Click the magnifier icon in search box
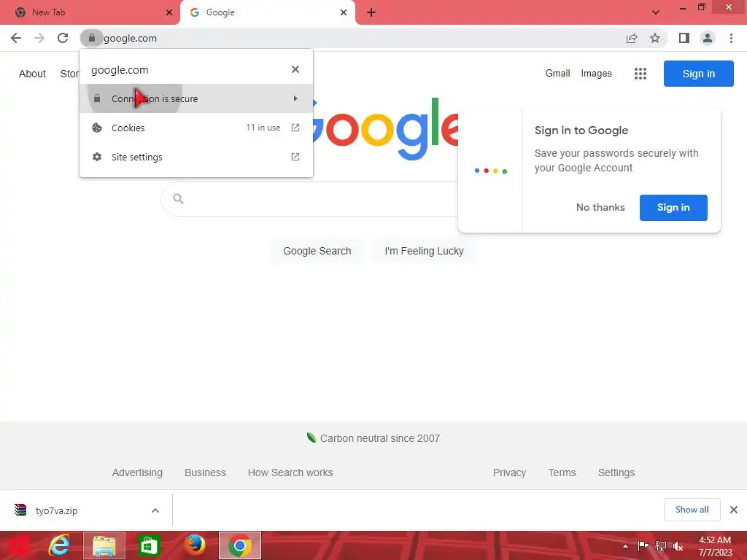 [178, 198]
